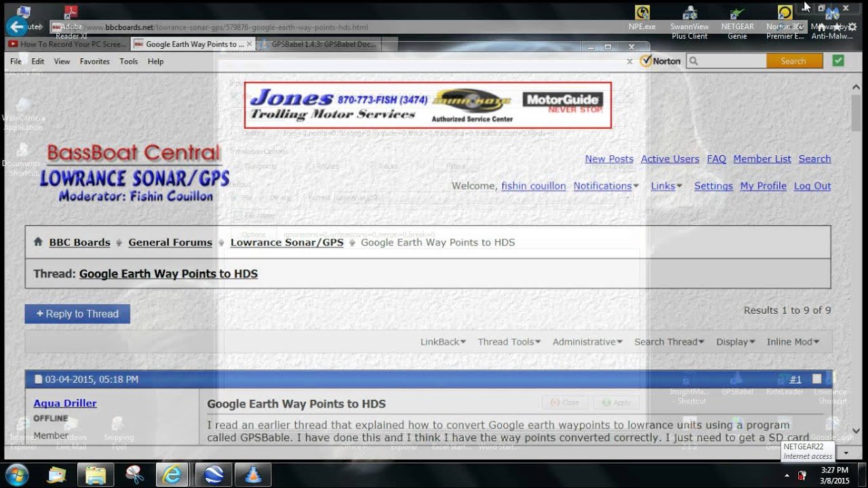Open the Search Thread dropdown
The width and height of the screenshot is (868, 488).
[x=669, y=342]
